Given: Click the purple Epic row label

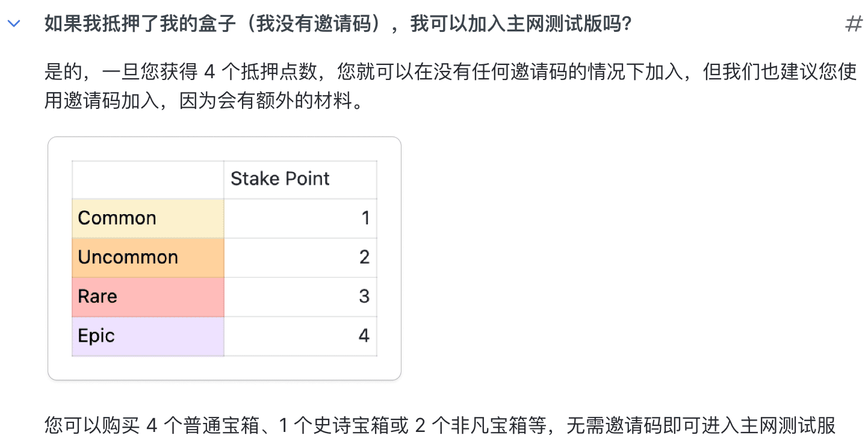Looking at the screenshot, I should [x=96, y=336].
